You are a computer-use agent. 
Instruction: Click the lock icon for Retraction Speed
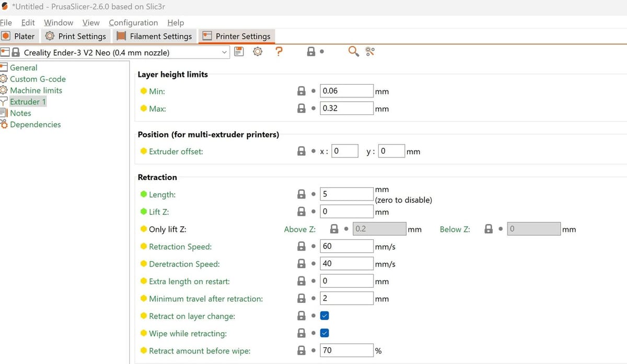point(301,246)
